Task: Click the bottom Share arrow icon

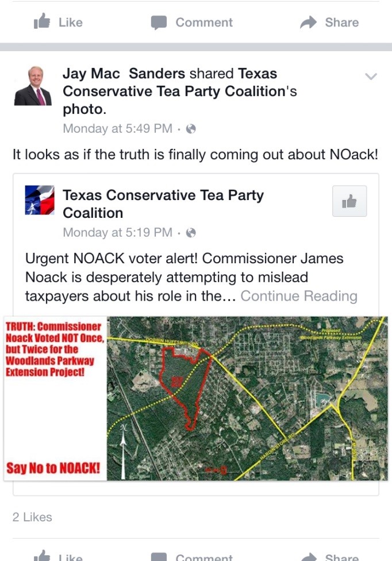Action: pyautogui.click(x=308, y=557)
